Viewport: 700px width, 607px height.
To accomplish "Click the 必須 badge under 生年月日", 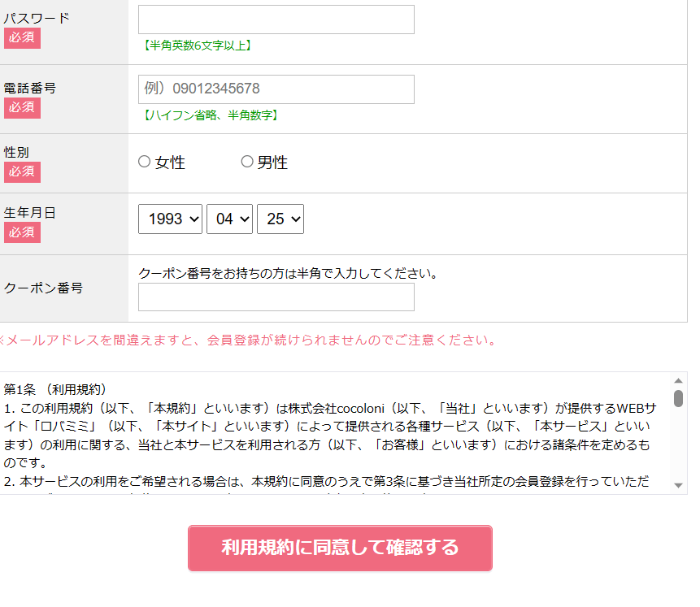I will coord(22,232).
